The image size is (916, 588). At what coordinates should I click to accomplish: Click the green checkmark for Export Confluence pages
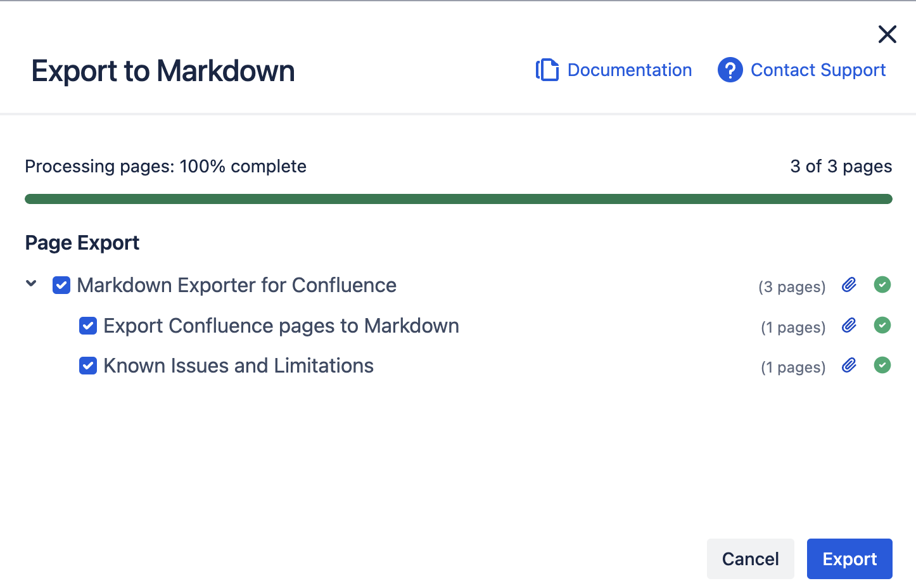pyautogui.click(x=882, y=325)
